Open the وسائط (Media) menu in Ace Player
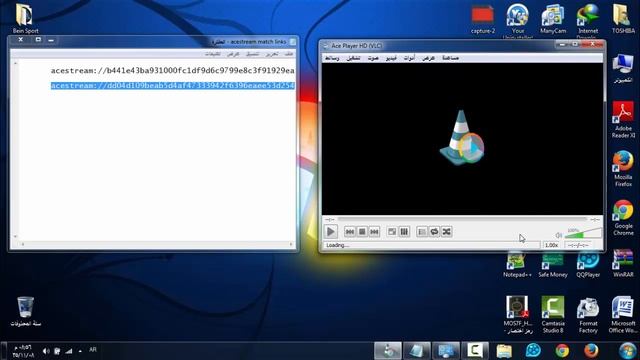 pos(332,58)
